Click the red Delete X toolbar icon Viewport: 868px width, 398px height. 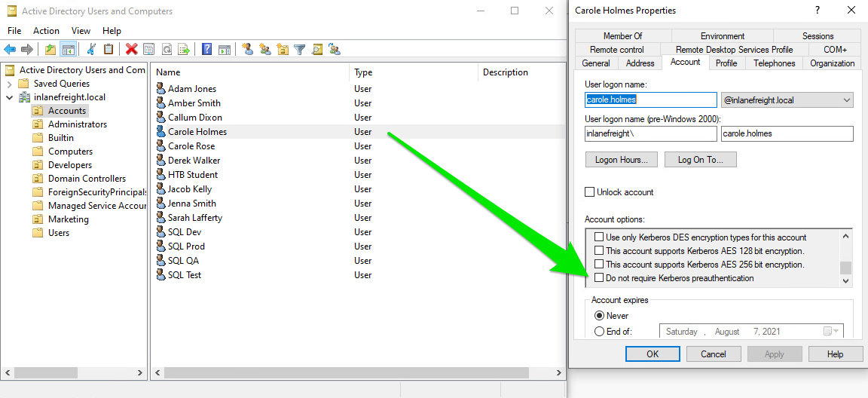click(x=132, y=50)
